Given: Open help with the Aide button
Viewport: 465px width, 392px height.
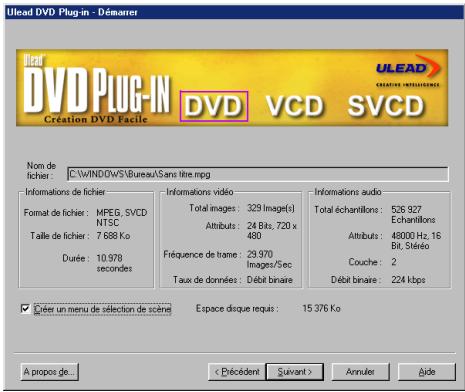Looking at the screenshot, I should [427, 372].
